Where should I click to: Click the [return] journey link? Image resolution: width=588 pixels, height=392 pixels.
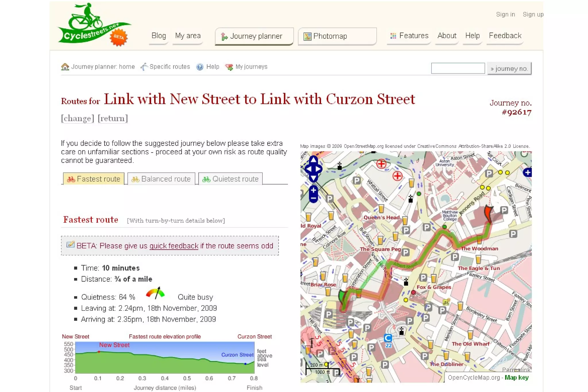pyautogui.click(x=113, y=118)
